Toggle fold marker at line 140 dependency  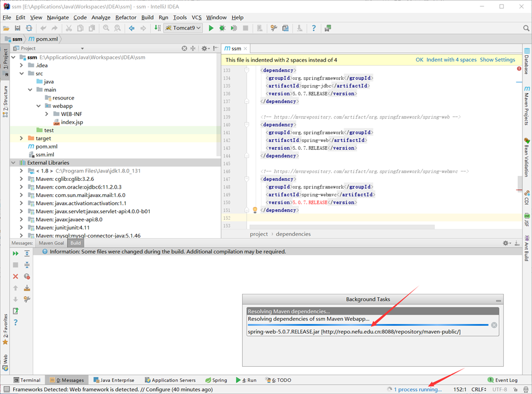(247, 125)
